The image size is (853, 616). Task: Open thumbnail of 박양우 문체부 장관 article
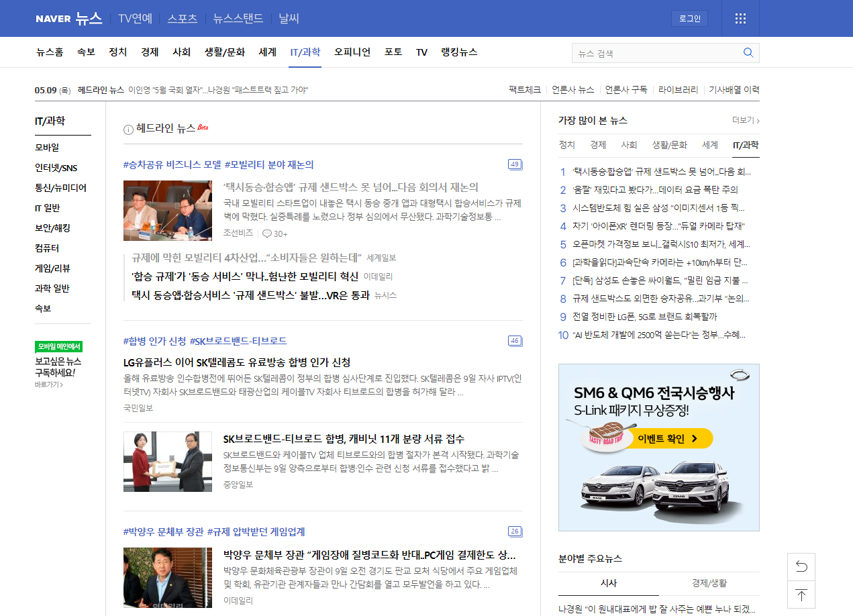point(168,578)
